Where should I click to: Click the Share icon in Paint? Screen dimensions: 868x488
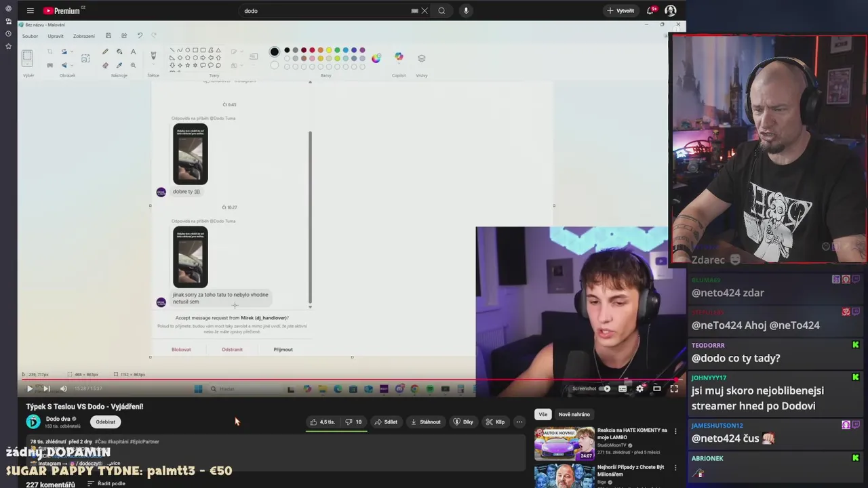point(124,36)
